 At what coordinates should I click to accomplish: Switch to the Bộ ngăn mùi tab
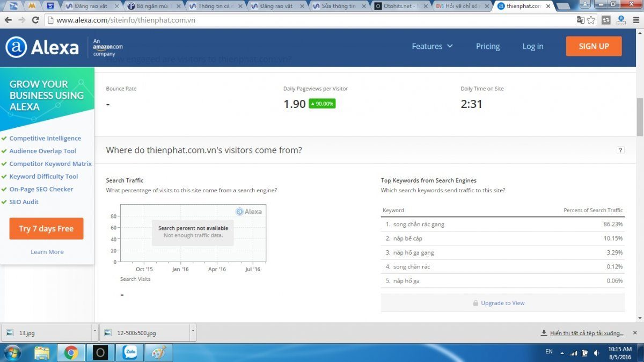click(153, 6)
